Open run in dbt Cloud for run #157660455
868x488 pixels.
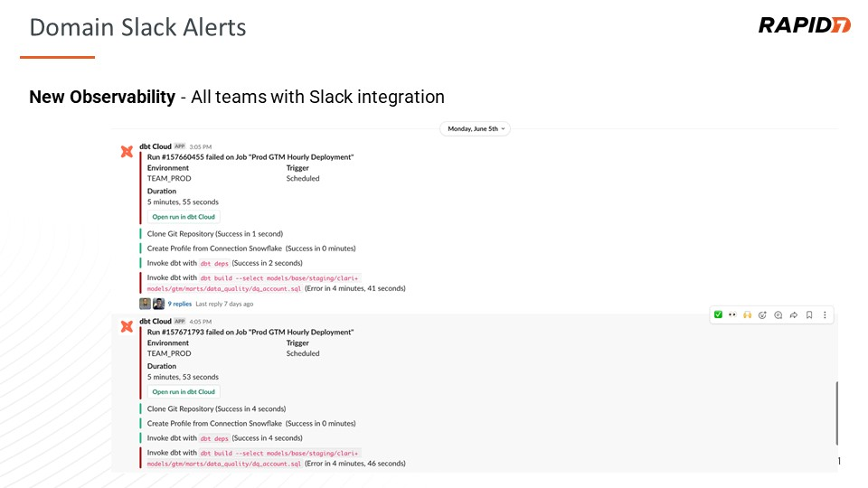[x=184, y=217]
